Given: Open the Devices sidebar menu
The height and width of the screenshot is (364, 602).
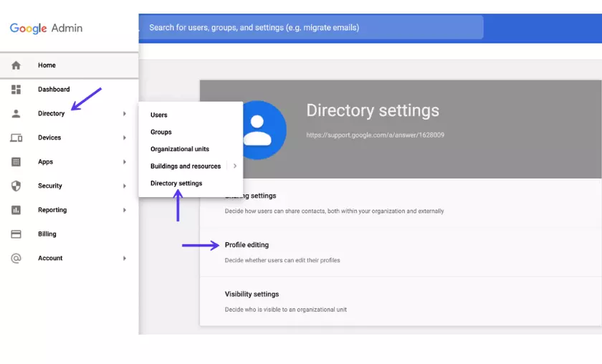Looking at the screenshot, I should (69, 138).
